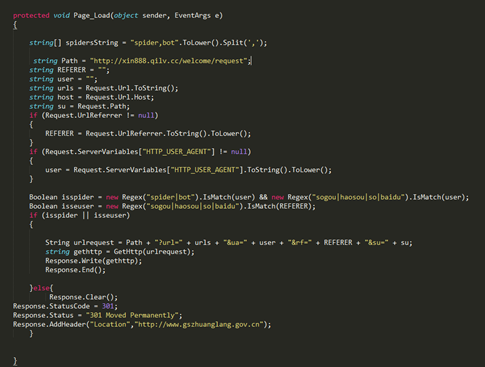Click Request.Url.Host in the host line
This screenshot has width=485, height=367.
coord(118,97)
